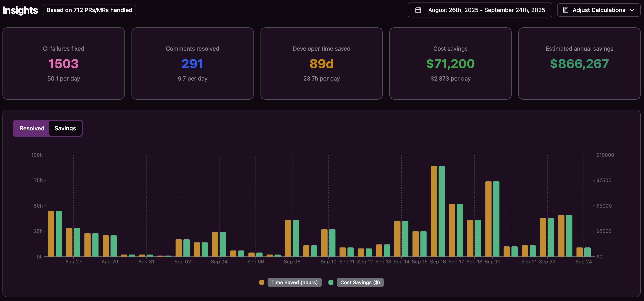Toggle Cost Savings ($) legend series

tap(360, 282)
